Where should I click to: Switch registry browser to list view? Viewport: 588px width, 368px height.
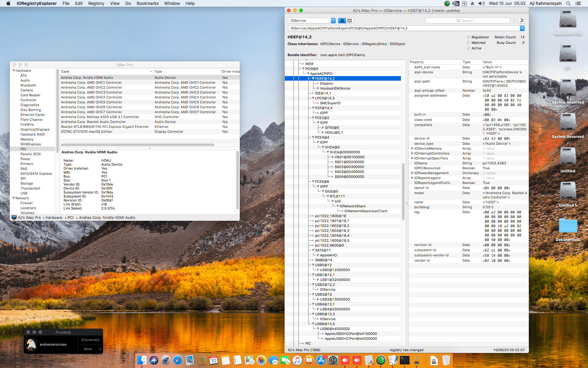342,21
